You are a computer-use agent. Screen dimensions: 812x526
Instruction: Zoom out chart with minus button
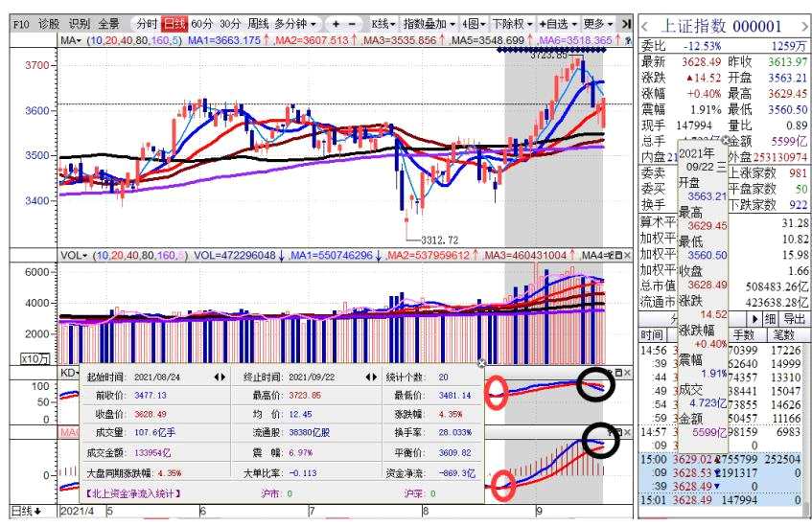coord(352,24)
